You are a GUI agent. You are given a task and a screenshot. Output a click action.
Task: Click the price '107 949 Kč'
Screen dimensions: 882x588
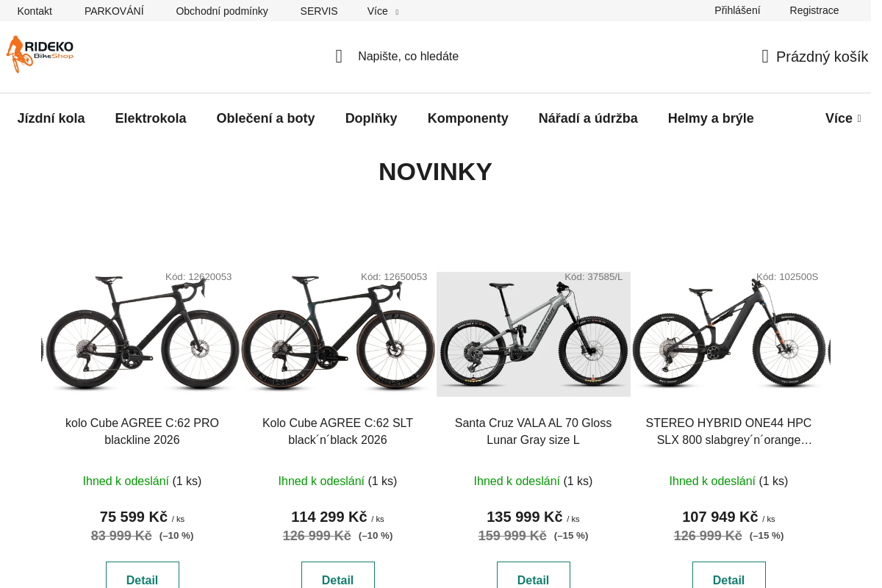coord(720,517)
